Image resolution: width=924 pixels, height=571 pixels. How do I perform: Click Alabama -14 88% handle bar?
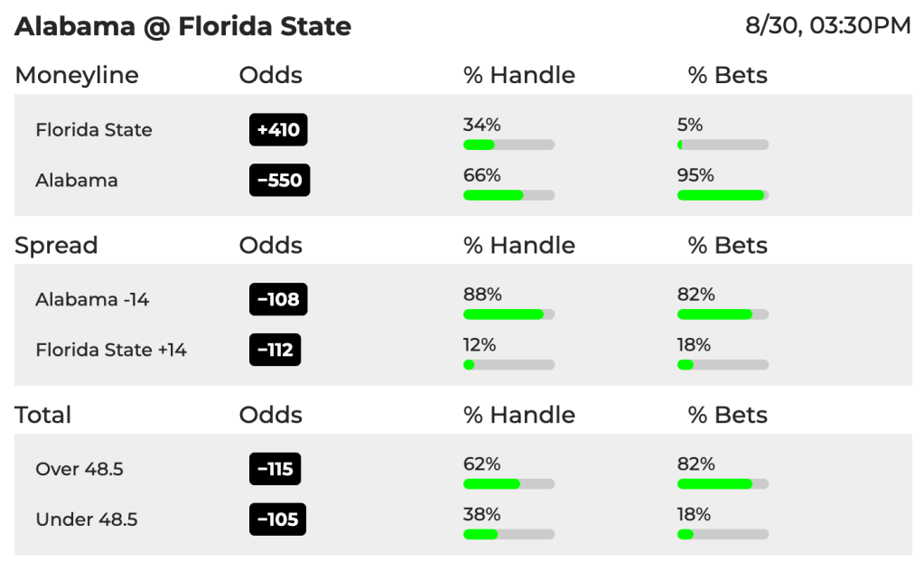[x=509, y=314]
